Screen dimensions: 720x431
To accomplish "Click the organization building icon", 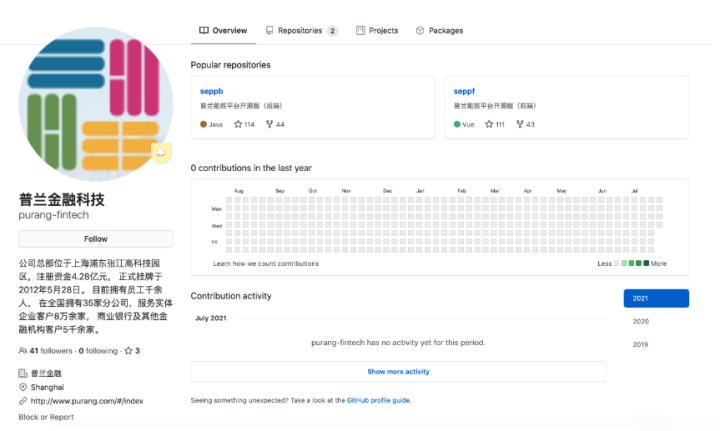I will pos(22,373).
